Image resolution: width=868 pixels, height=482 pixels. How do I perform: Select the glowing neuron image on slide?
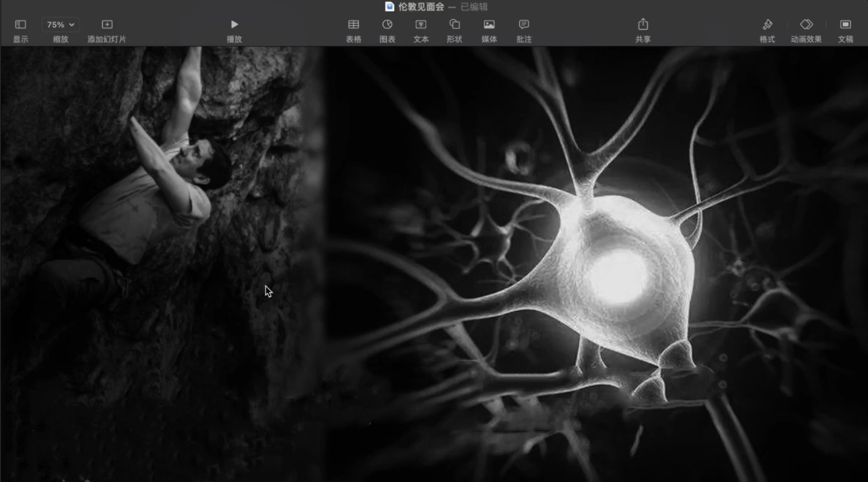click(x=612, y=270)
